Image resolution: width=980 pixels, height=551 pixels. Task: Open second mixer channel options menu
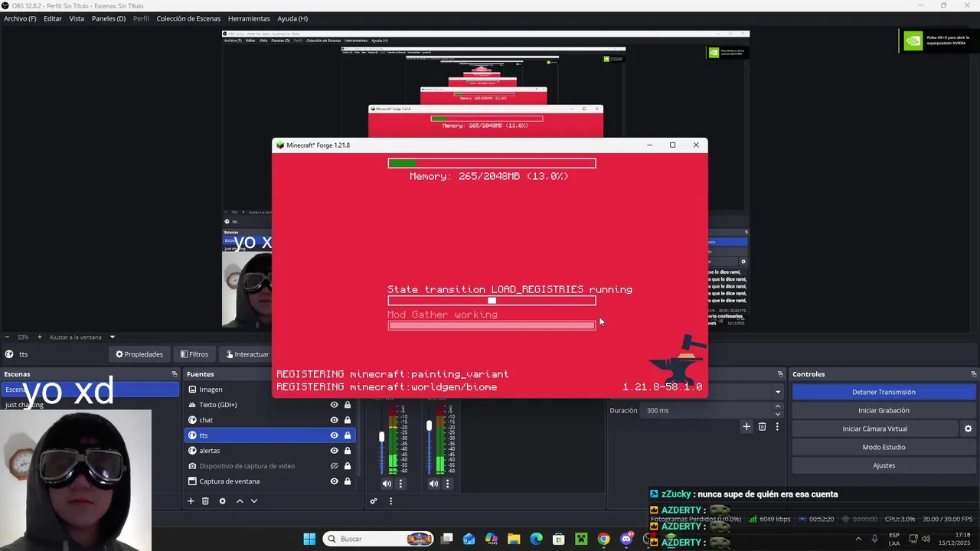tap(448, 484)
